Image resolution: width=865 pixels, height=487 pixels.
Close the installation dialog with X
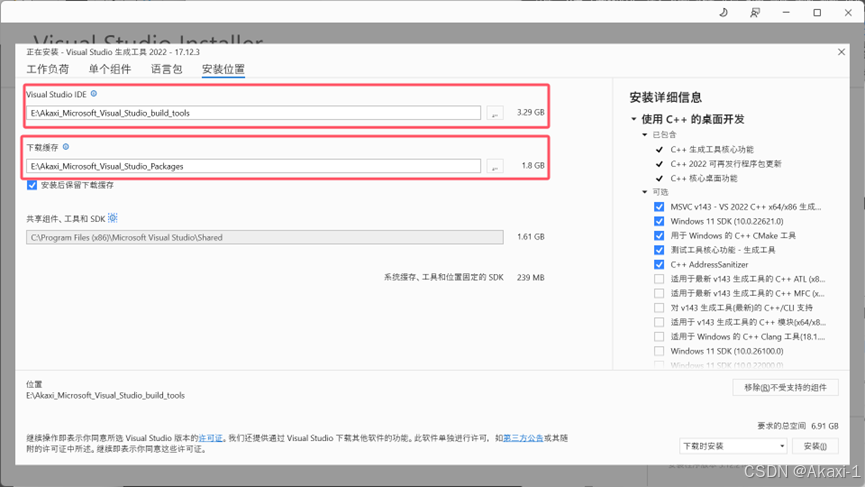[841, 52]
